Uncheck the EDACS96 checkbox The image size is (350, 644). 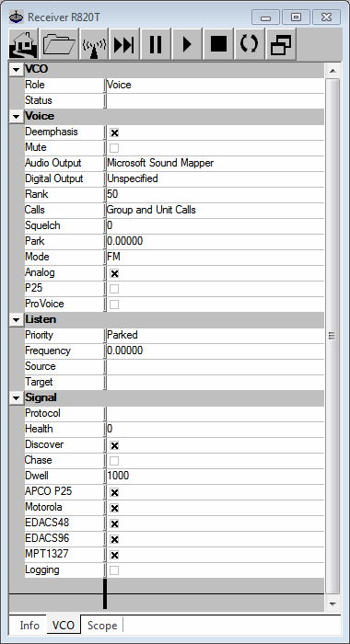114,539
